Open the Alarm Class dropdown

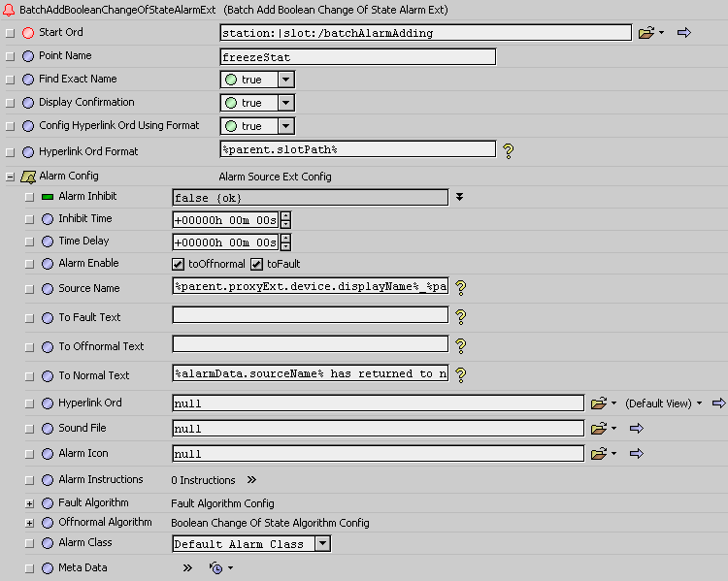tap(322, 544)
